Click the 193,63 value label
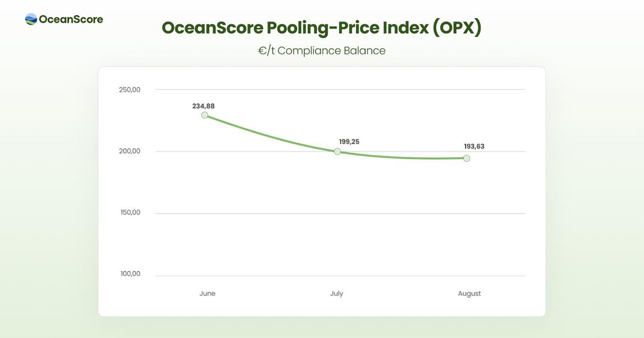 (x=474, y=146)
